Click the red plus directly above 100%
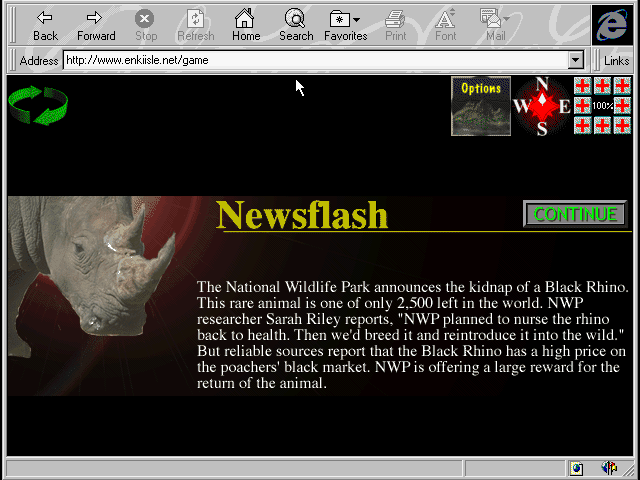The image size is (640, 480). tap(602, 86)
